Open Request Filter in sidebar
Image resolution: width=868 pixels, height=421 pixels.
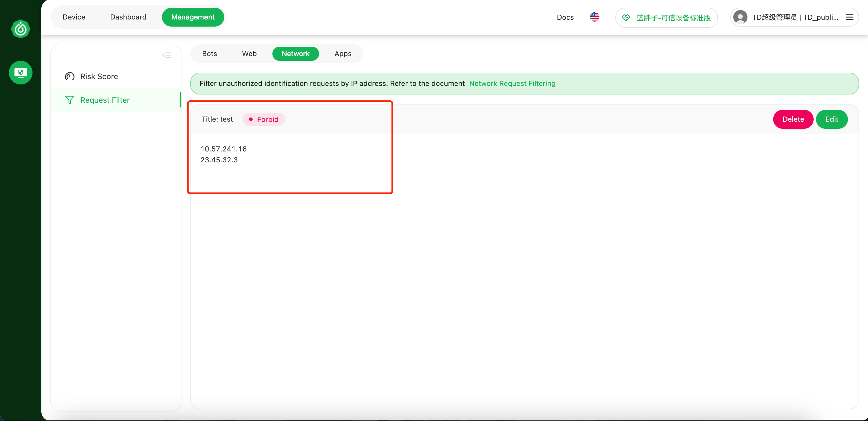(116, 100)
